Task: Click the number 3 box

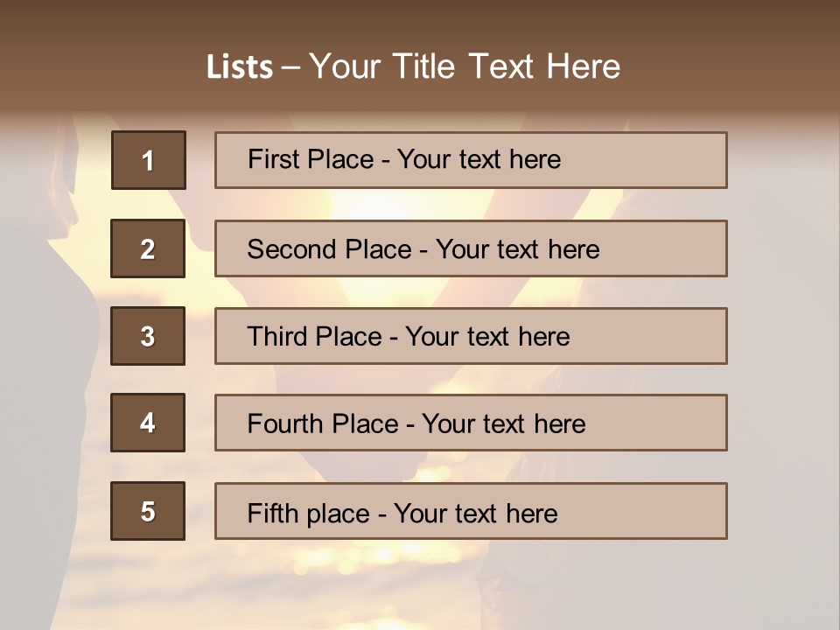Action: (x=148, y=336)
